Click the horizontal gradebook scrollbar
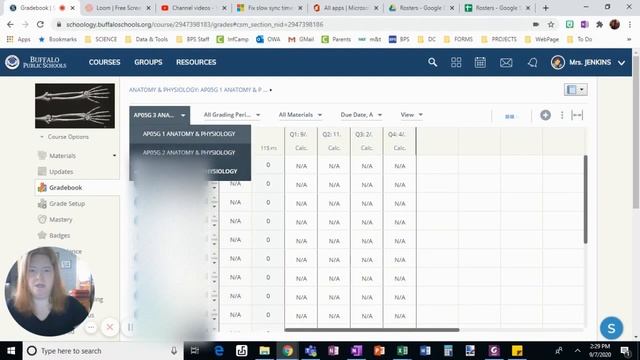Viewport: 640px width, 360px height. (372, 330)
